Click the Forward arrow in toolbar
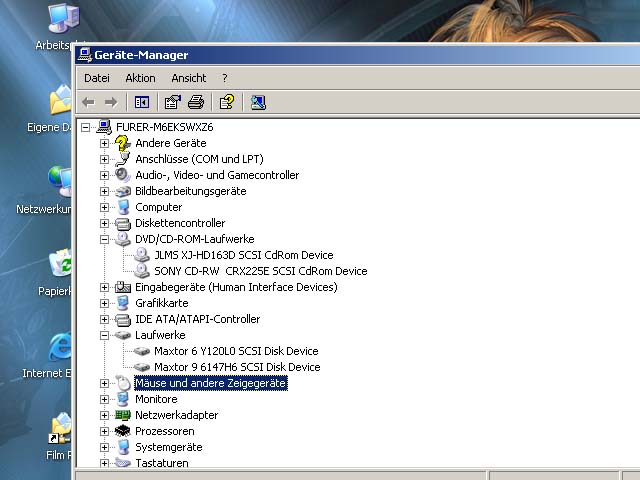The width and height of the screenshot is (640, 480). click(x=111, y=102)
